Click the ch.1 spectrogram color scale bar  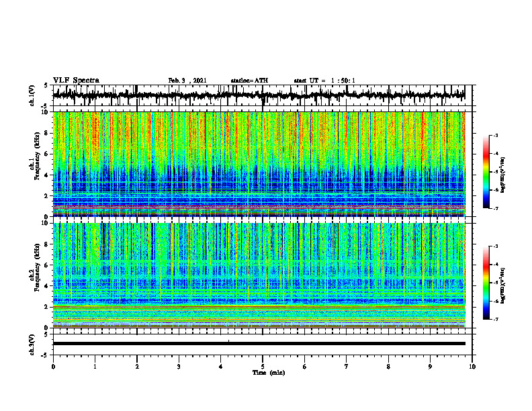(486, 172)
